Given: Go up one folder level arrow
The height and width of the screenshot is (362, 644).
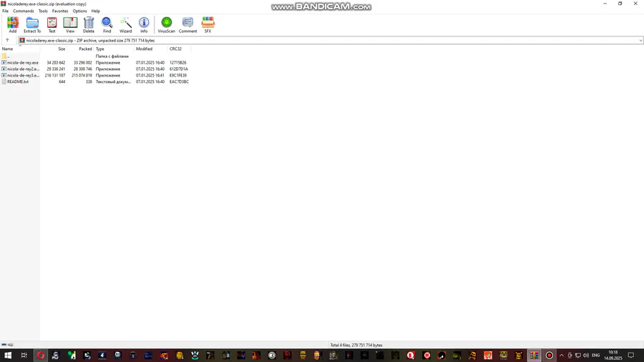Looking at the screenshot, I should click(x=7, y=40).
